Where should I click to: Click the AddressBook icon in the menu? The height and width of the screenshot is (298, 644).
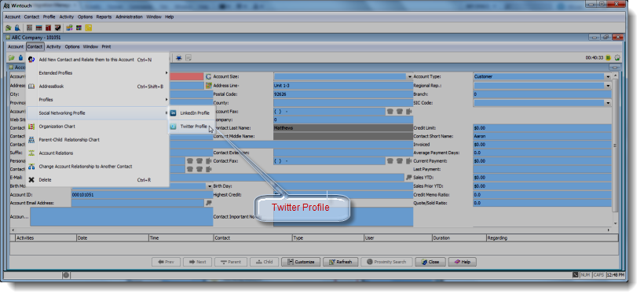coord(31,86)
